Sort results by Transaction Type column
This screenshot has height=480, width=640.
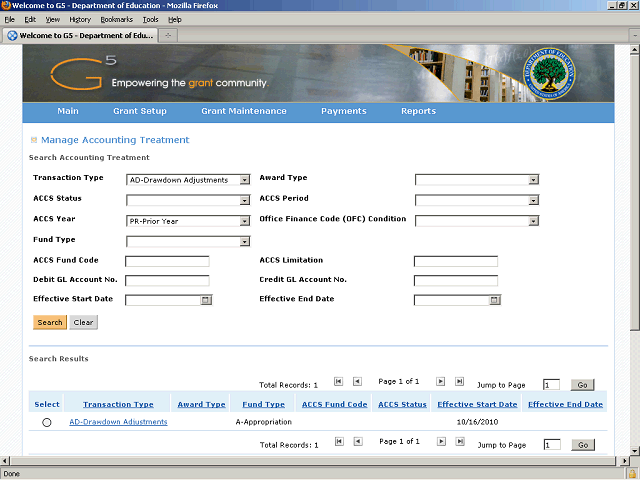click(x=118, y=404)
